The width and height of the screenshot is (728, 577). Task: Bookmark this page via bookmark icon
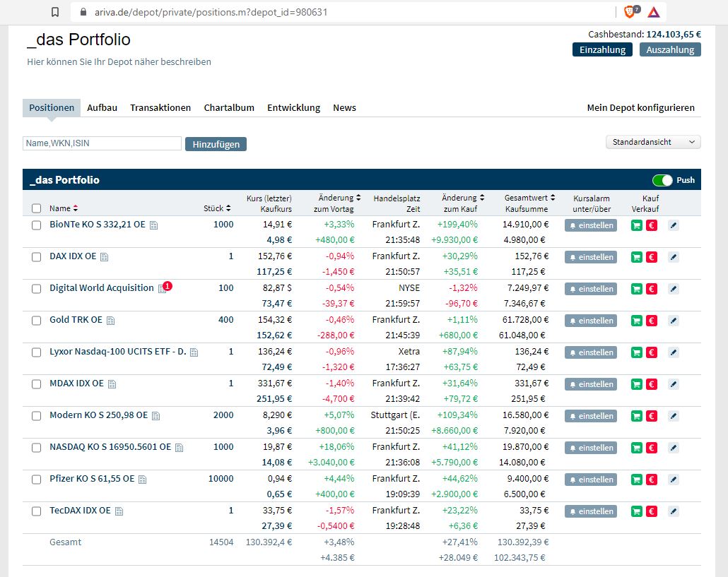pos(56,12)
